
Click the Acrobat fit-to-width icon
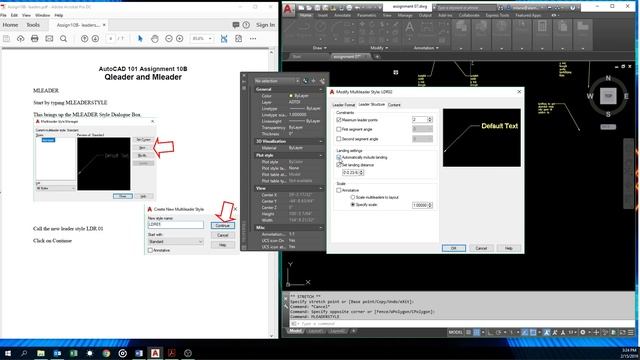tap(224, 39)
